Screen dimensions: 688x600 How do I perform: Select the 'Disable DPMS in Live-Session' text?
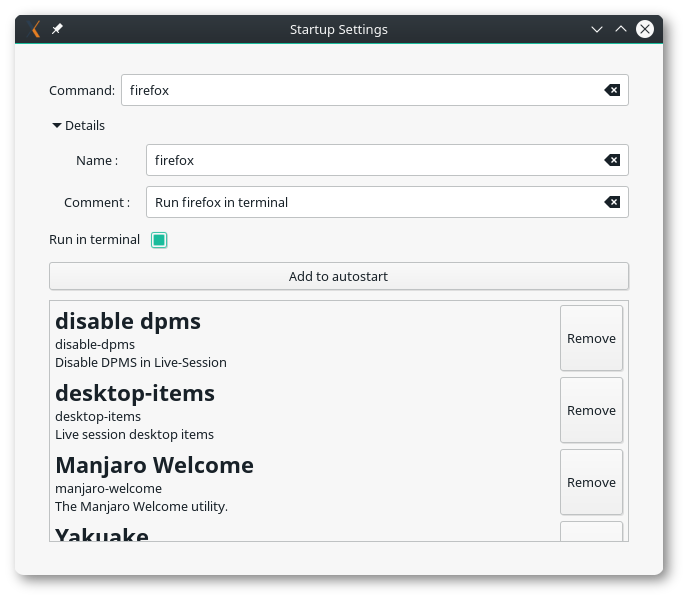point(141,363)
